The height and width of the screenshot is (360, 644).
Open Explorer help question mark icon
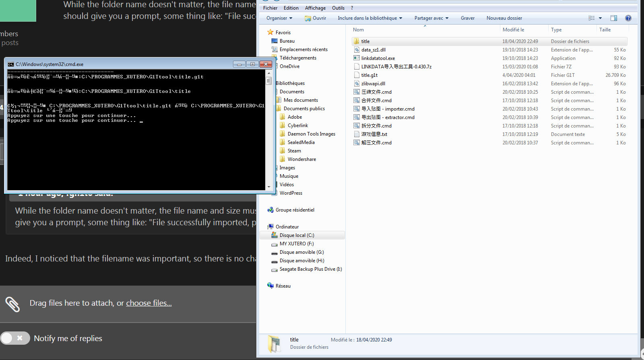(x=628, y=18)
